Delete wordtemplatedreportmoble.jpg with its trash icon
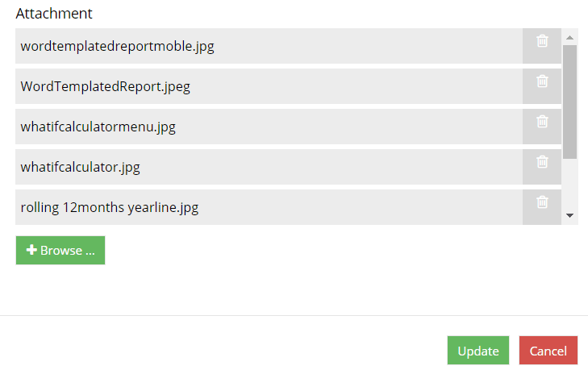This screenshot has height=370, width=588. (x=542, y=40)
